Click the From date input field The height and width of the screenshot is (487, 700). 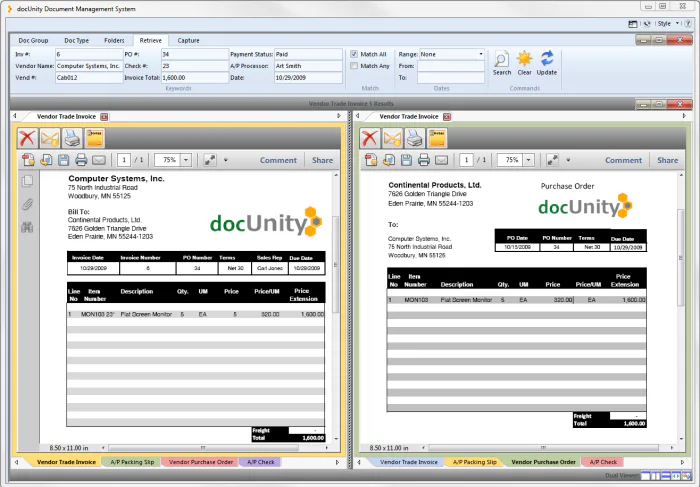[x=451, y=66]
